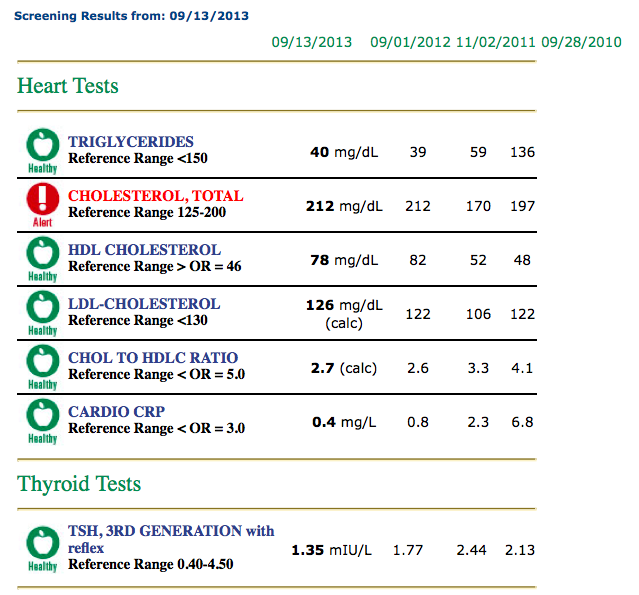Screen dimensions: 639x595
Task: Open the CARDIO CRP test link
Action: point(116,412)
